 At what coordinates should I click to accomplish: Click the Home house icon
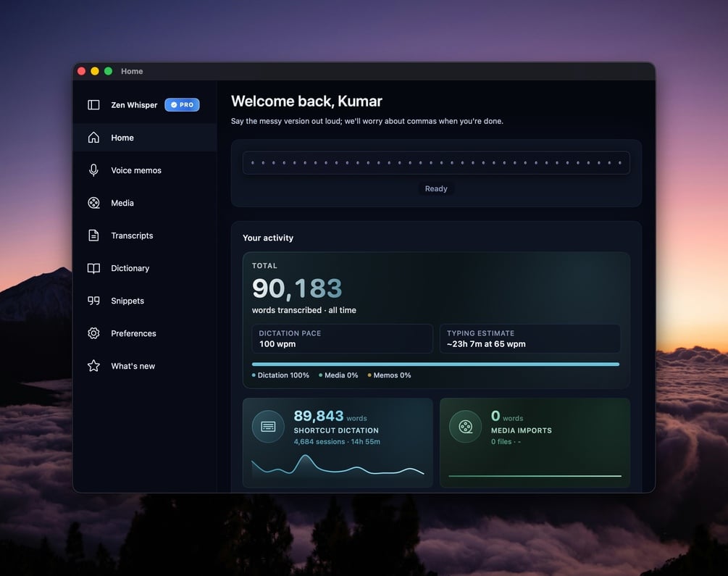[x=93, y=138]
